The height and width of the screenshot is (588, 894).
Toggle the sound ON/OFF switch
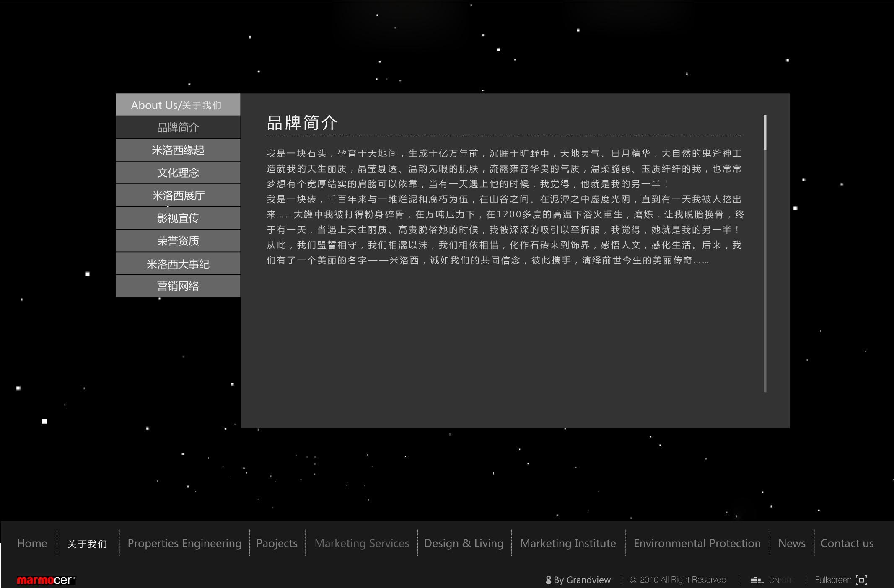(781, 580)
